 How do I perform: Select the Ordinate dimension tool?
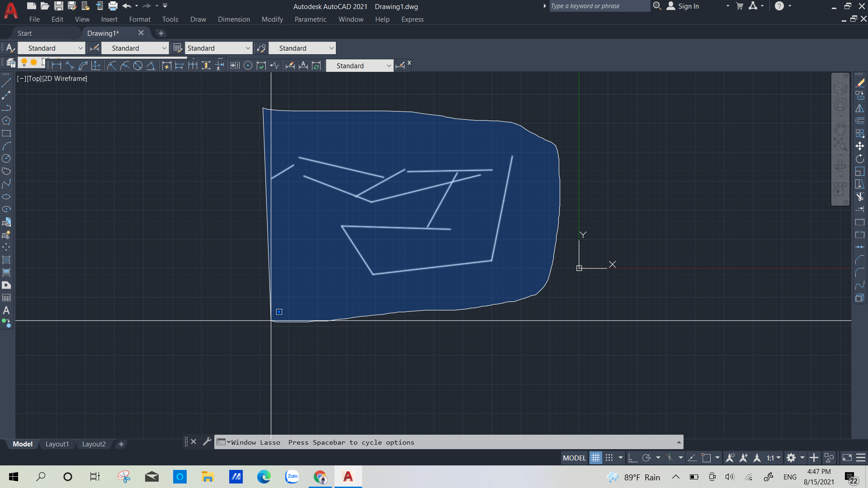pyautogui.click(x=96, y=66)
